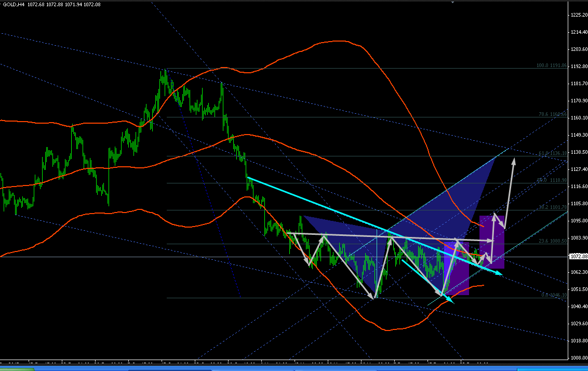This screenshot has height=371, width=588.
Task: Select the Fibonacci 78.6 level label
Action: point(553,114)
